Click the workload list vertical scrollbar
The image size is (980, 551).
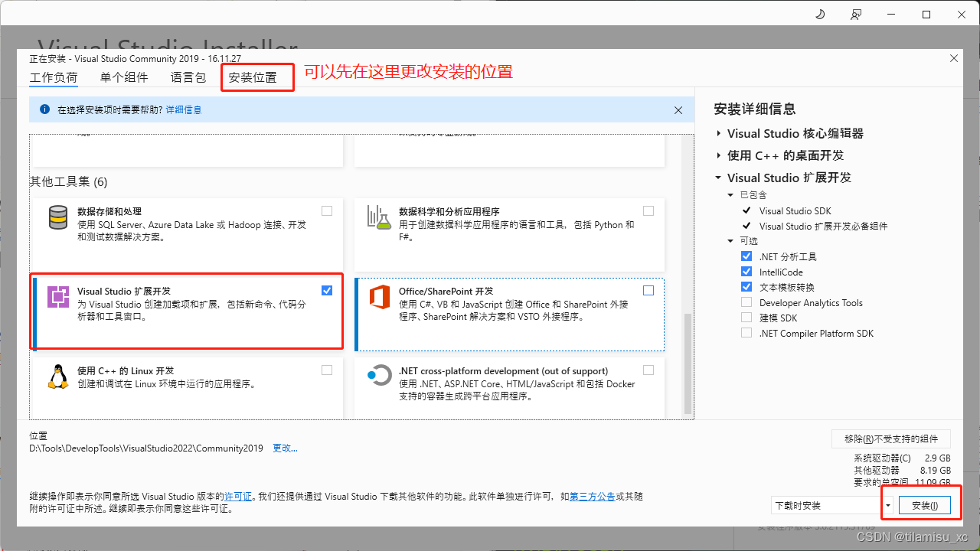tap(688, 364)
